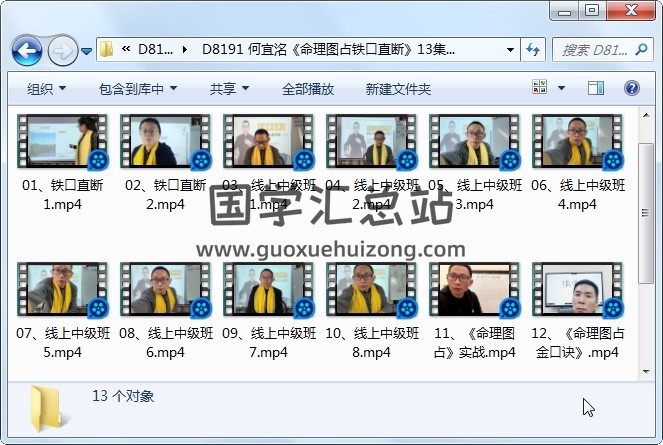Click folder icon in the address bar
This screenshot has width=663, height=445.
[x=107, y=49]
